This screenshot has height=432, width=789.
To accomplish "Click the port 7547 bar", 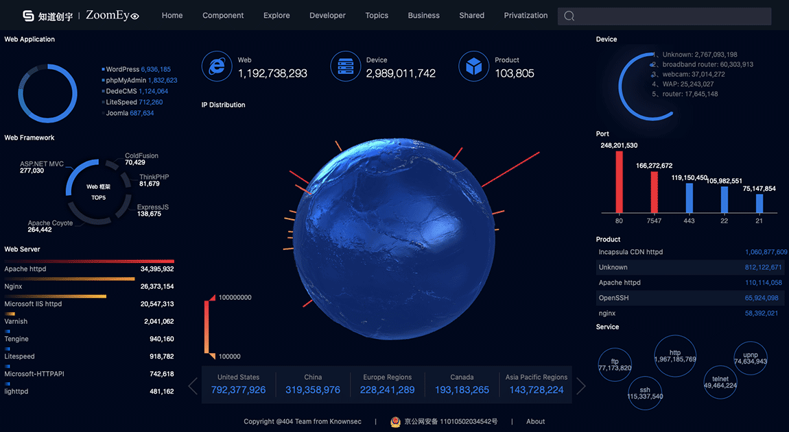I will pos(654,192).
